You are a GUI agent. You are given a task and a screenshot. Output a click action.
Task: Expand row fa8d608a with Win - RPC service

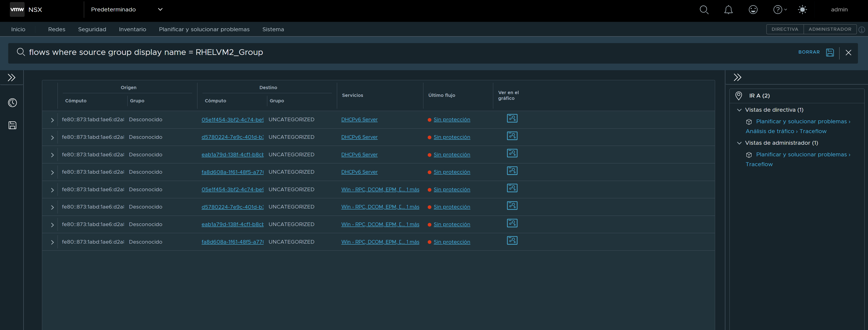pyautogui.click(x=52, y=242)
